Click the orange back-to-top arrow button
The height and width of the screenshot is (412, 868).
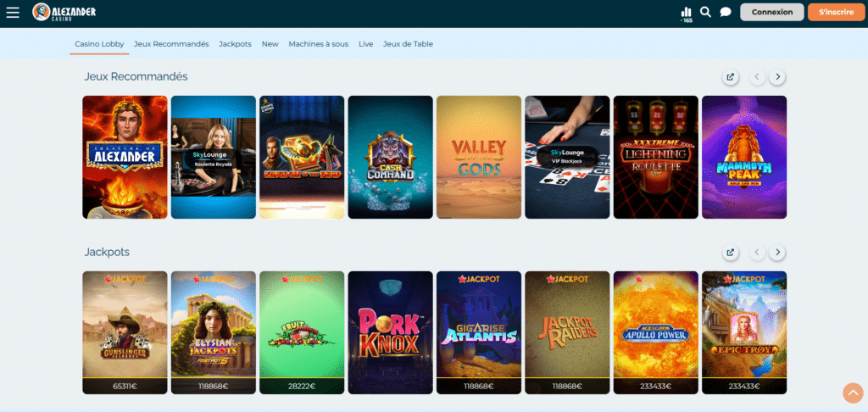click(853, 393)
